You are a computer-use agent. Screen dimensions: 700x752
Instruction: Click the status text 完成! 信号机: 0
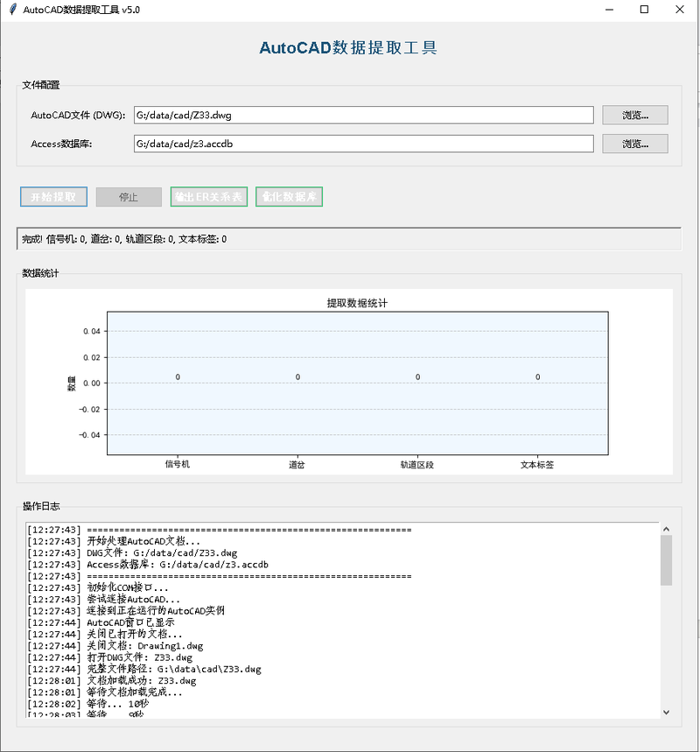click(53, 239)
